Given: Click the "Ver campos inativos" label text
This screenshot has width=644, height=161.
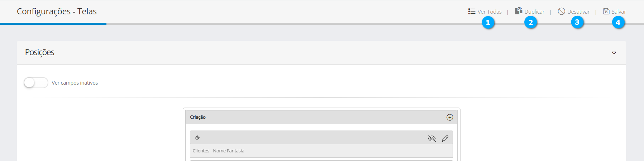Looking at the screenshot, I should [75, 83].
